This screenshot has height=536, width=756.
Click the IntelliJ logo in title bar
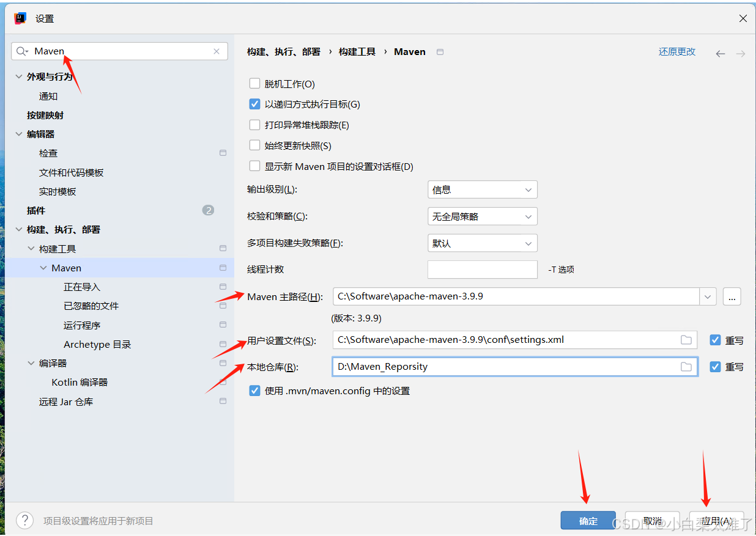(20, 18)
